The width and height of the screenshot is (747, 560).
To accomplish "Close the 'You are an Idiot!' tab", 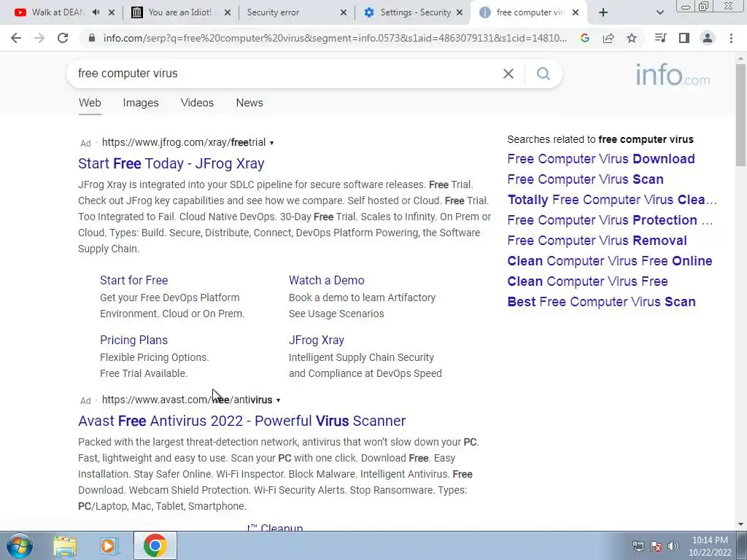I will (228, 12).
